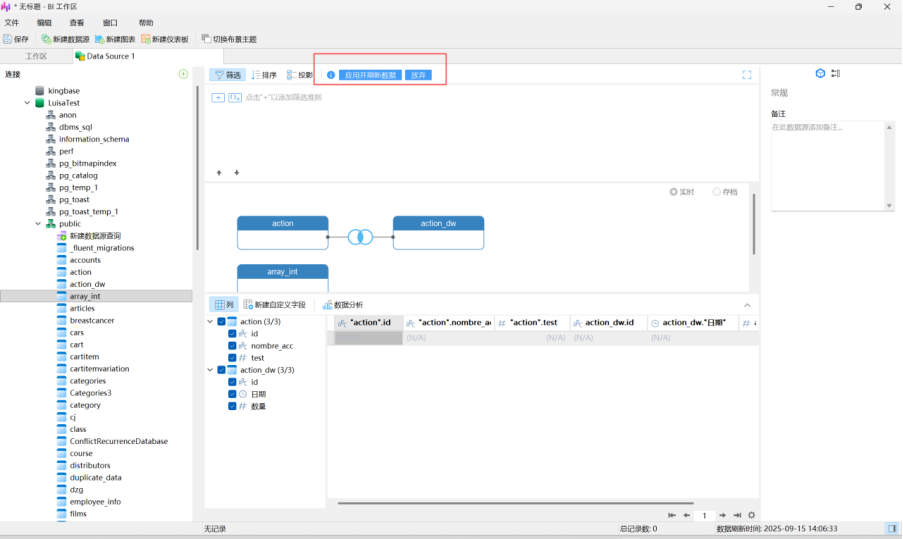
Task: Click the 放弃 button
Action: (x=418, y=75)
